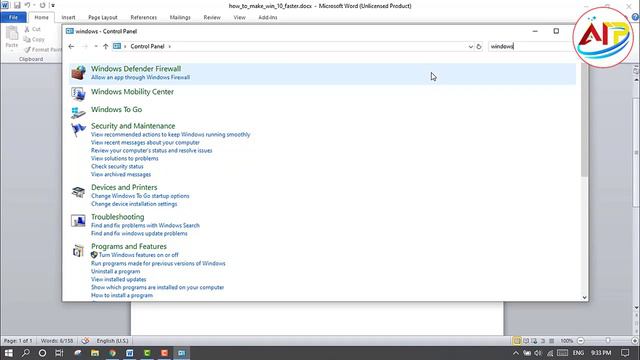The height and width of the screenshot is (360, 640).
Task: Go up one level in Control Panel
Action: point(106,47)
